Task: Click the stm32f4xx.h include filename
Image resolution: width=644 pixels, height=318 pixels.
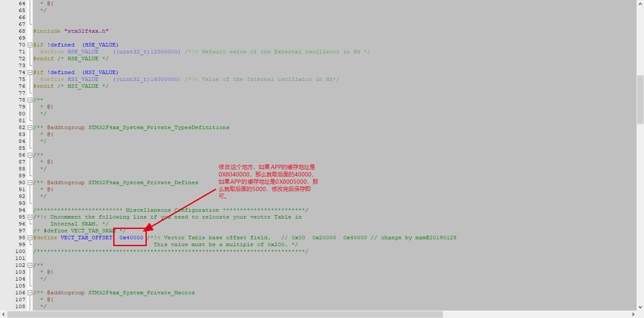Action: pos(86,31)
